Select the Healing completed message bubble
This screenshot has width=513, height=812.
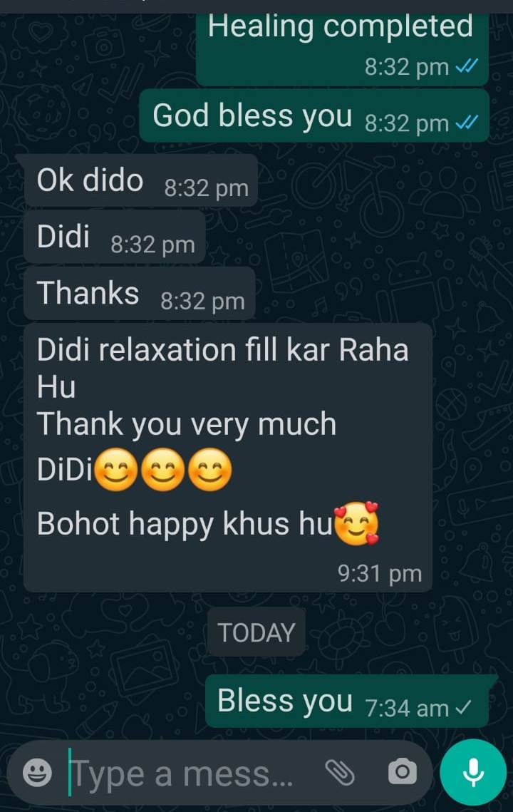click(342, 49)
